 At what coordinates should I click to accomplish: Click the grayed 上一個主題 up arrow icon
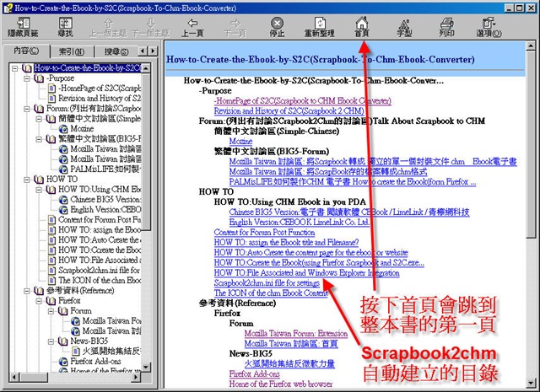click(x=108, y=23)
